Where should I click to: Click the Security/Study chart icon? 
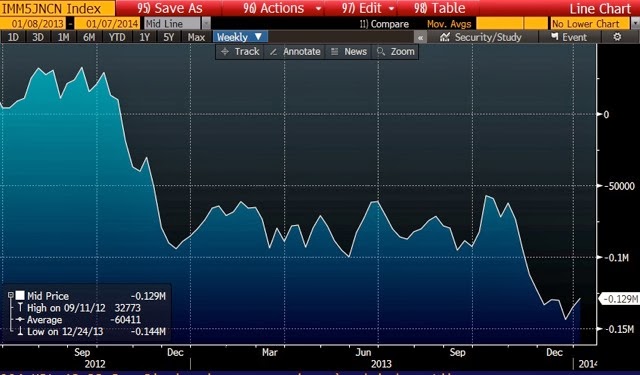click(445, 37)
